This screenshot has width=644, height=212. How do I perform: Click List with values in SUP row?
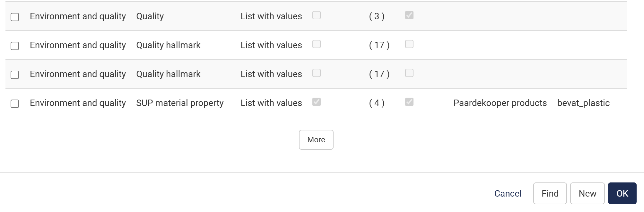click(x=271, y=103)
